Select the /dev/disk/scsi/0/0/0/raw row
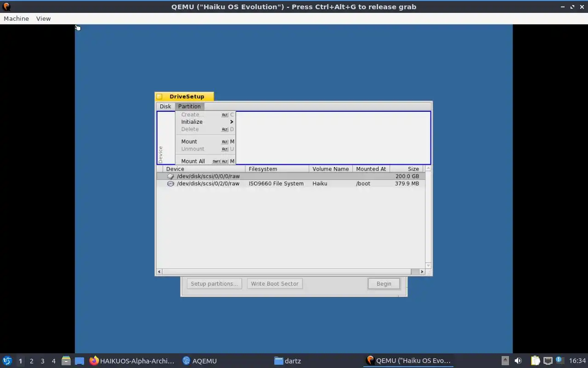This screenshot has width=588, height=368. click(x=290, y=176)
